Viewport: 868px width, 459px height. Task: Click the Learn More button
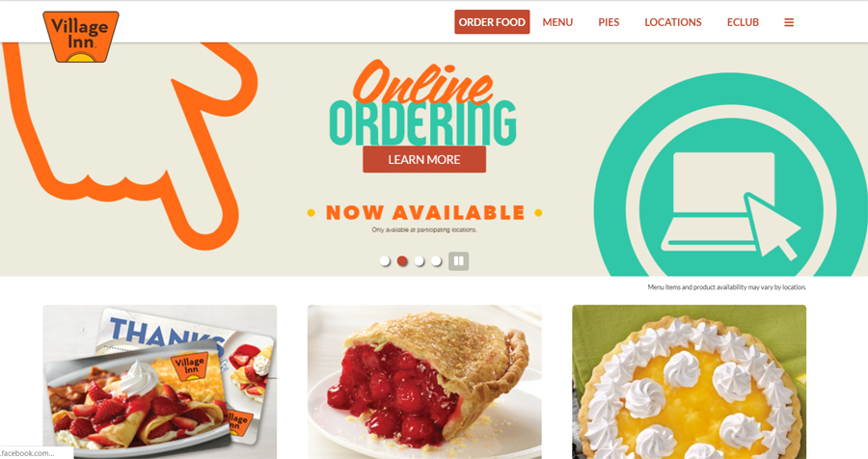[x=424, y=159]
